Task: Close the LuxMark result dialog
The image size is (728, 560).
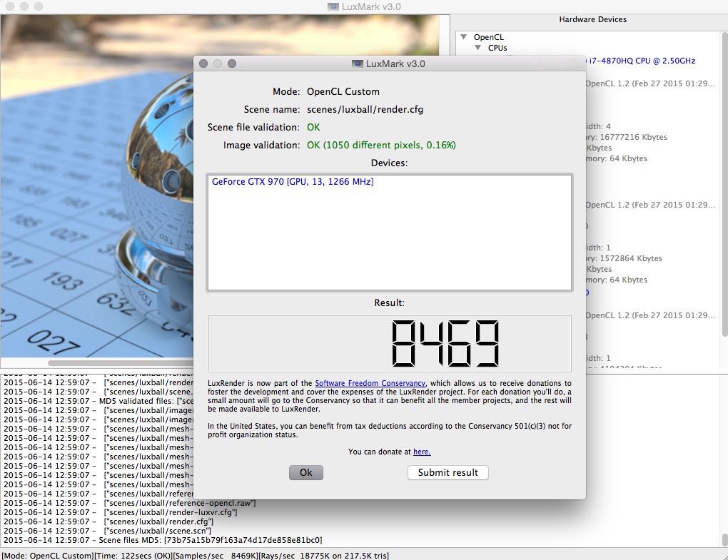Action: [203, 63]
